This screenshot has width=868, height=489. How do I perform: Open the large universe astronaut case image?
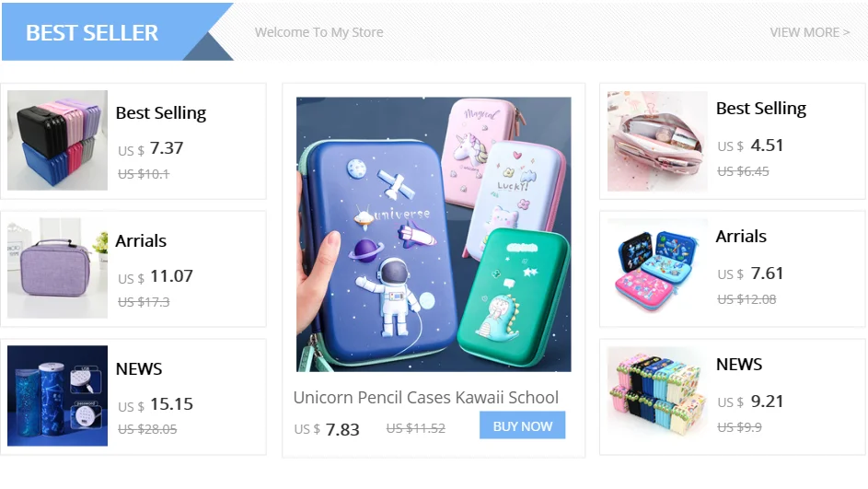click(x=434, y=234)
